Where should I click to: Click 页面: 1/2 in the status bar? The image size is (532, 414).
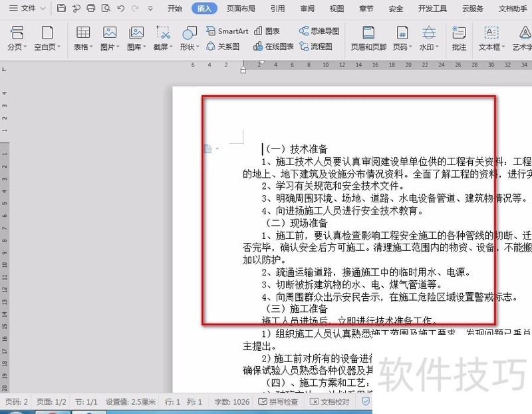coord(51,402)
